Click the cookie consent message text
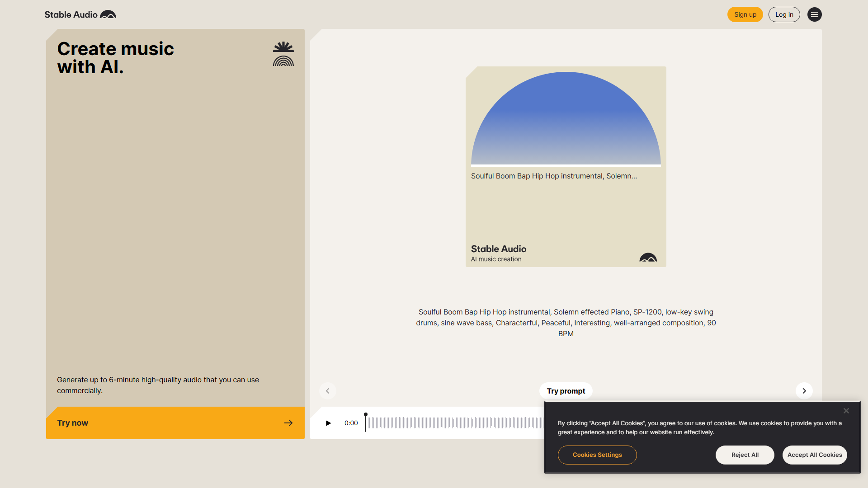Image resolution: width=868 pixels, height=488 pixels. tap(699, 428)
